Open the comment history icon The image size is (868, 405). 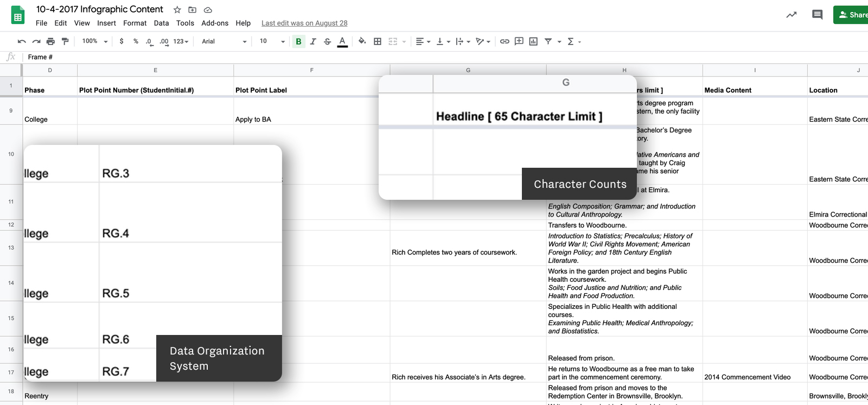817,15
